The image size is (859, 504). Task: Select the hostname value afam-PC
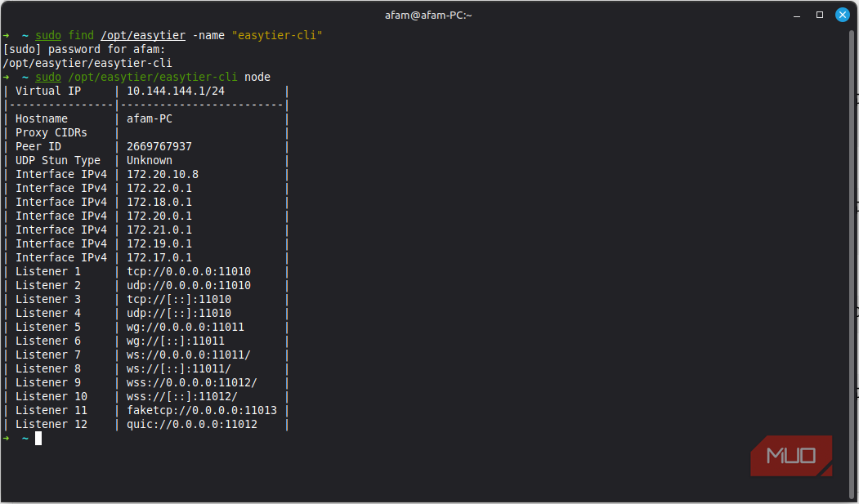(x=150, y=118)
